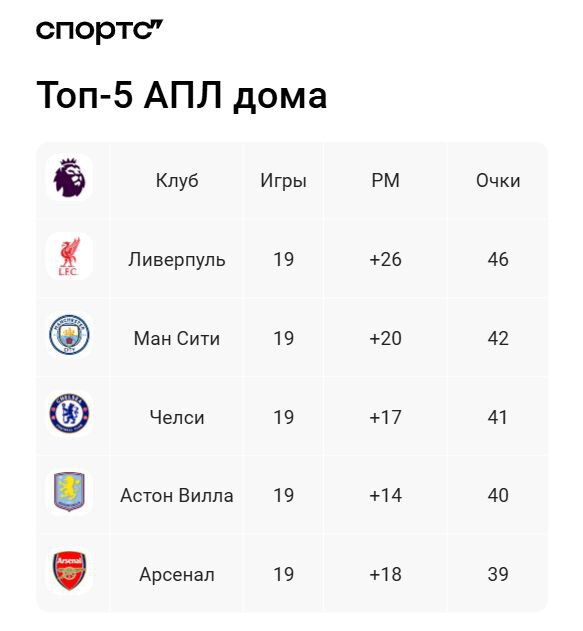Select the Игры column header

[x=283, y=181]
